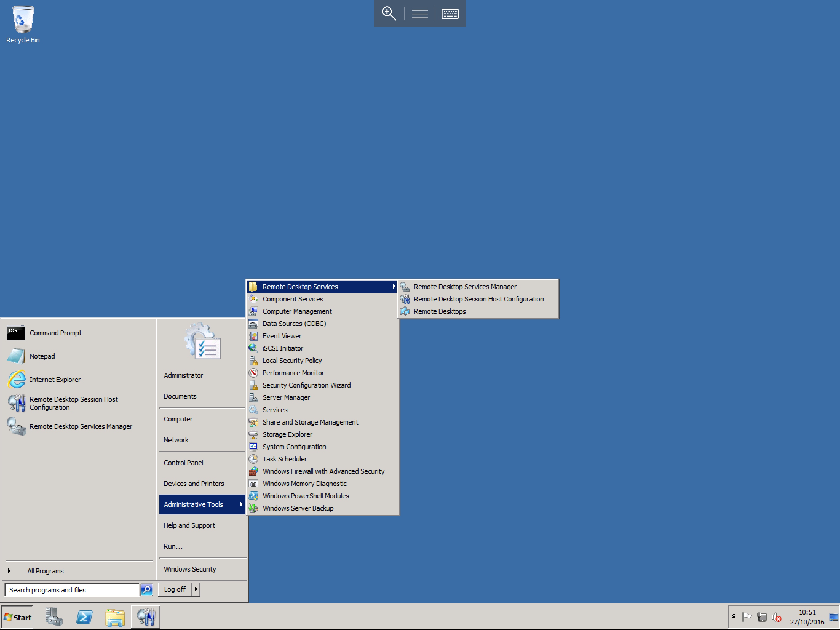The width and height of the screenshot is (840, 630).
Task: Click the Administrator user folder link
Action: (202, 375)
